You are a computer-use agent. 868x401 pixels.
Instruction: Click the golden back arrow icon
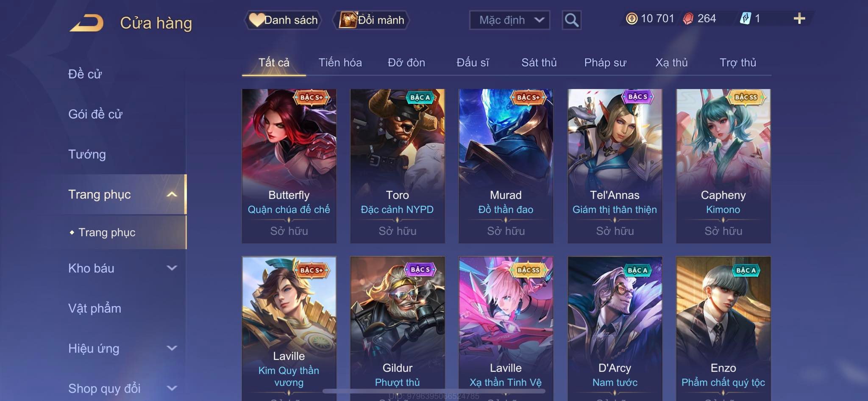pyautogui.click(x=87, y=23)
